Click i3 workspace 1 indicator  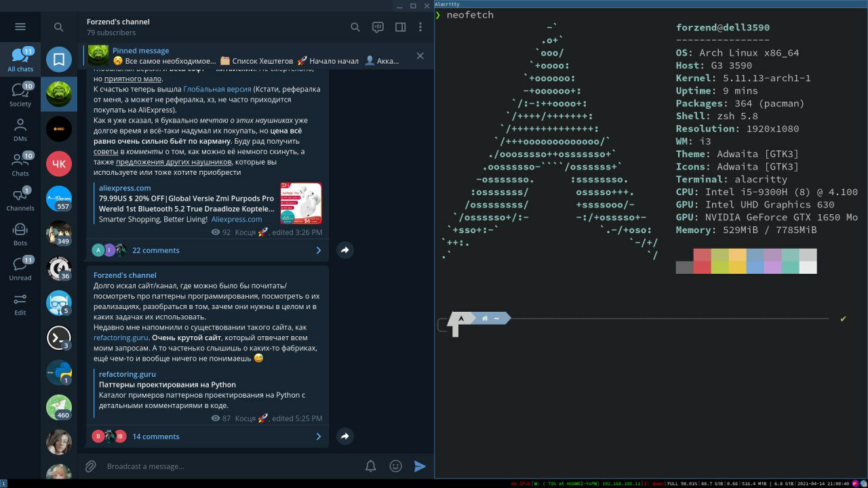pyautogui.click(x=3, y=483)
